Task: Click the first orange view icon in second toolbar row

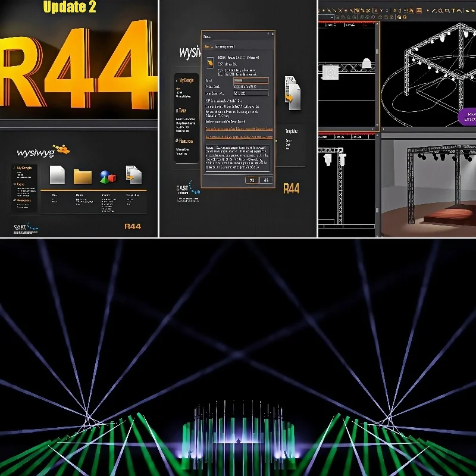Action: coord(399,17)
